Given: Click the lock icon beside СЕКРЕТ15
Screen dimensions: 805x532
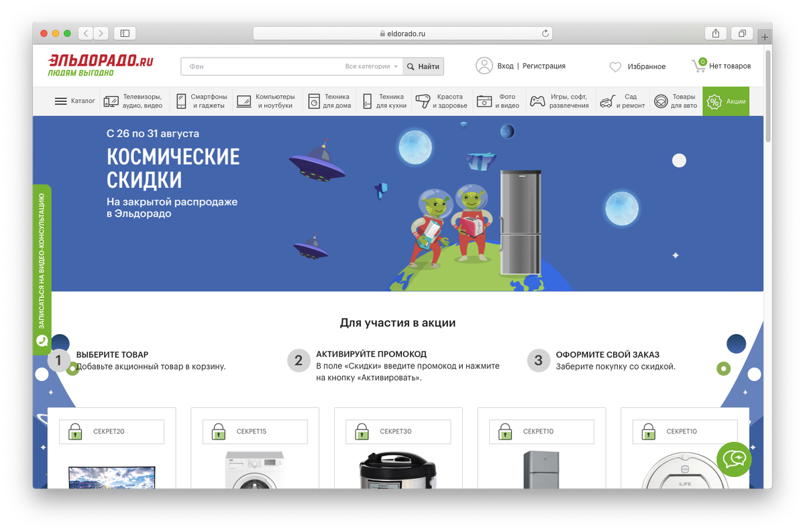Looking at the screenshot, I should 219,431.
